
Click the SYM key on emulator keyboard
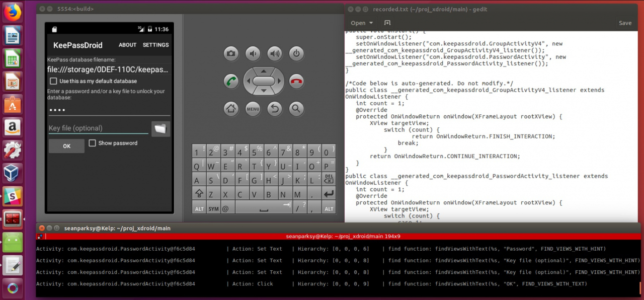click(213, 207)
